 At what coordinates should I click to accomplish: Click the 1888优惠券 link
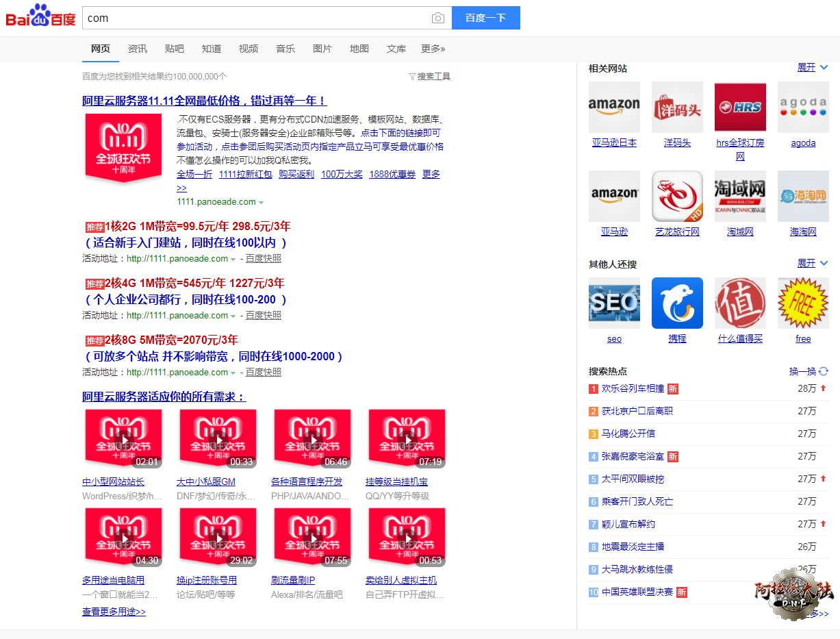[392, 174]
